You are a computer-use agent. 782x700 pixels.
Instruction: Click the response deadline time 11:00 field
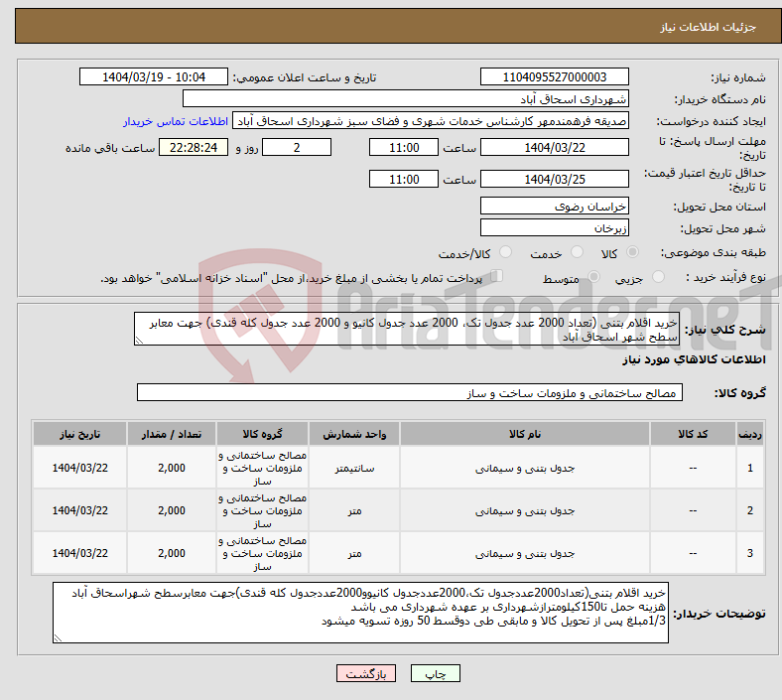coord(404,147)
